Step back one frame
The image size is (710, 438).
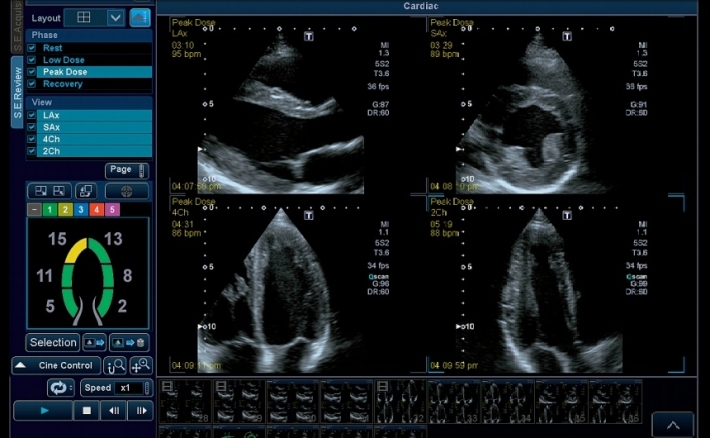click(114, 410)
